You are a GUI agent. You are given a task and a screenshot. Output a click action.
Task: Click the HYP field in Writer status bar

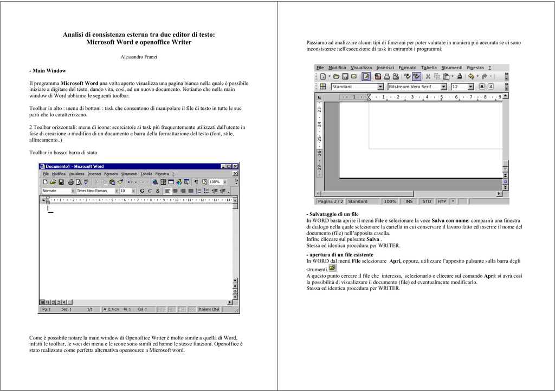(442, 201)
